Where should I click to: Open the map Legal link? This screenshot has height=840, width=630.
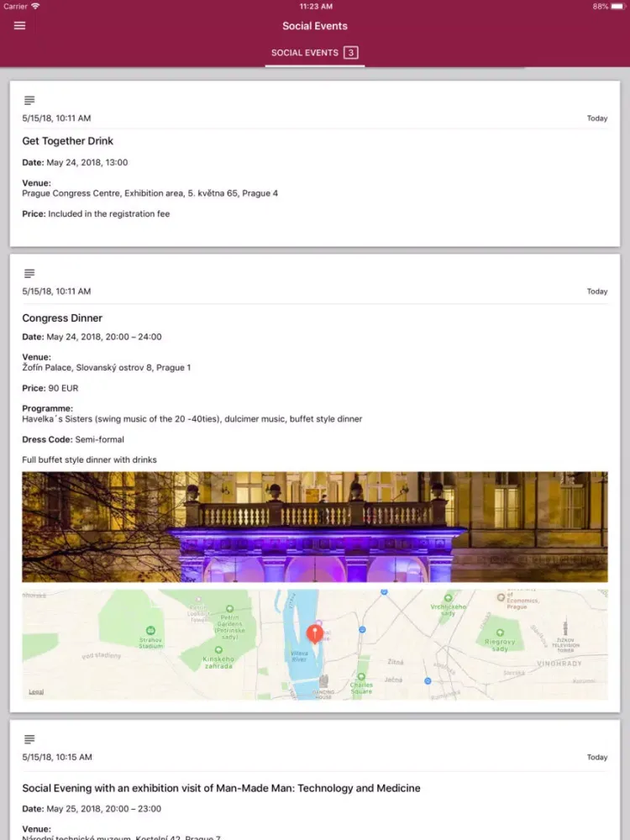pos(36,692)
